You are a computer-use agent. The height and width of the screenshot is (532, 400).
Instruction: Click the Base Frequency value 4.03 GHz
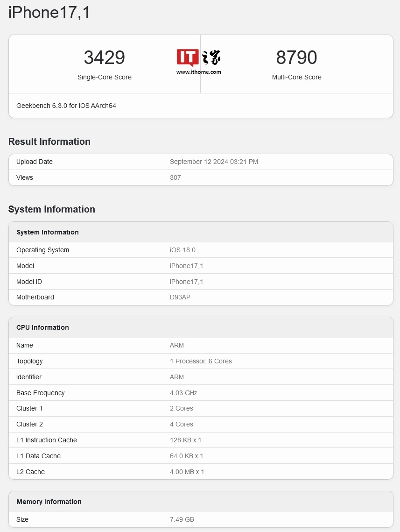pyautogui.click(x=183, y=393)
